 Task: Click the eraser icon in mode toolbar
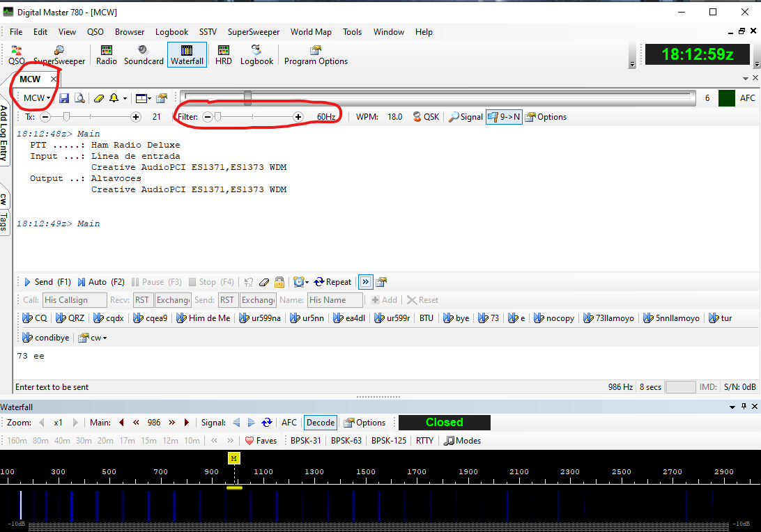click(x=98, y=98)
